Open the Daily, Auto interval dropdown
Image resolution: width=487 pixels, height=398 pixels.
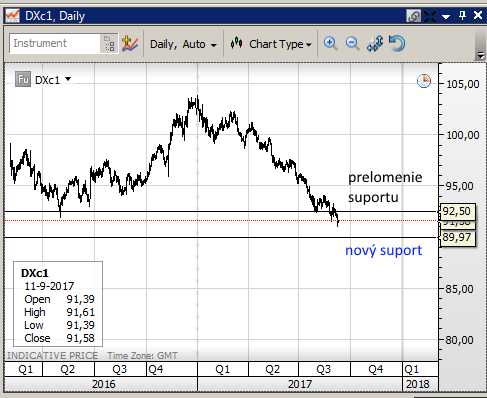[183, 44]
